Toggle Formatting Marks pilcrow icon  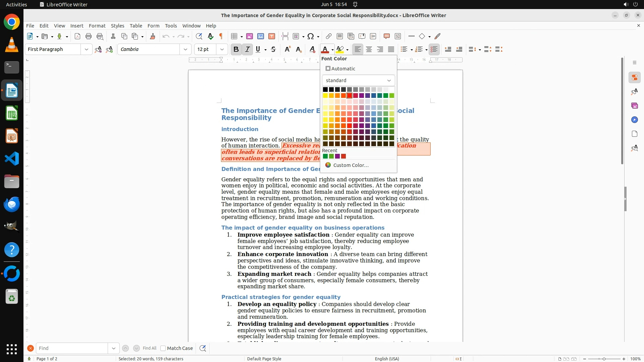221,36
